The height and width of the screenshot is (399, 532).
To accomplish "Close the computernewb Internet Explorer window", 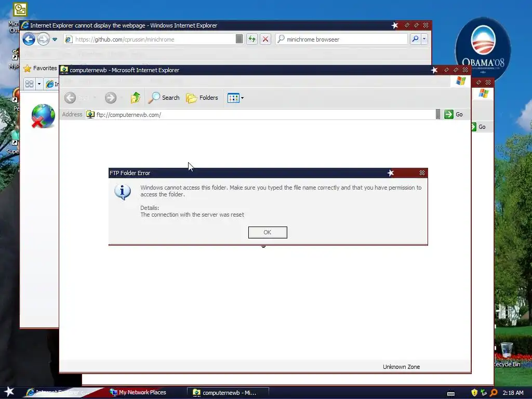I will pos(465,70).
